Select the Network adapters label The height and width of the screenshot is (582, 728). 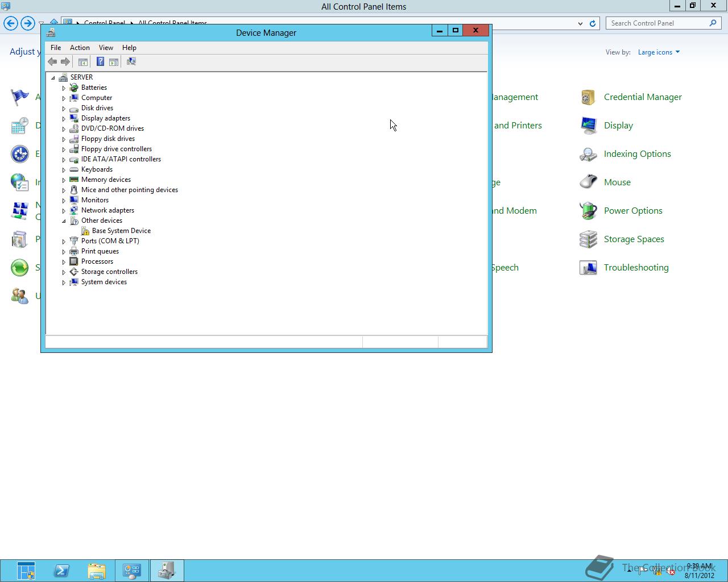pyautogui.click(x=107, y=210)
